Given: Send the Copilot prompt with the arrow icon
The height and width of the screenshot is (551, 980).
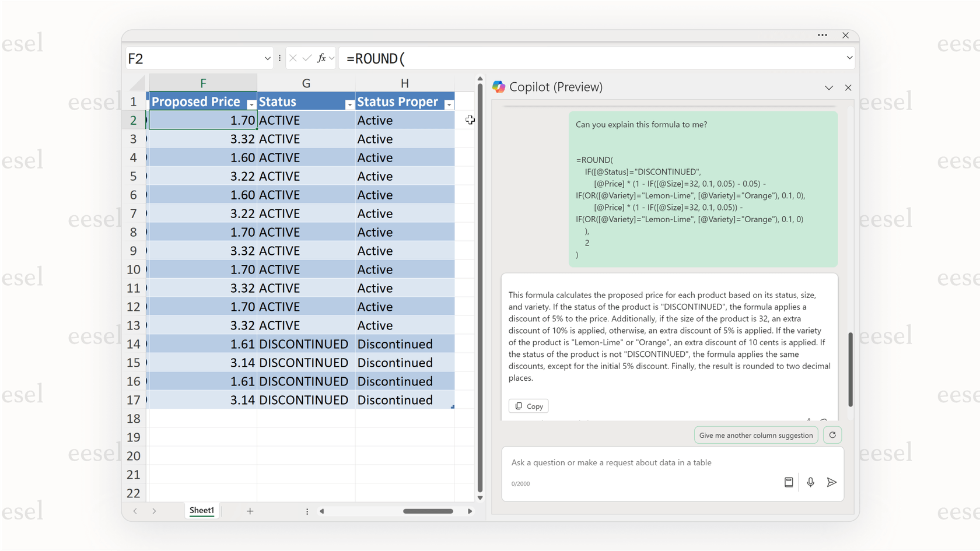Looking at the screenshot, I should coord(832,482).
